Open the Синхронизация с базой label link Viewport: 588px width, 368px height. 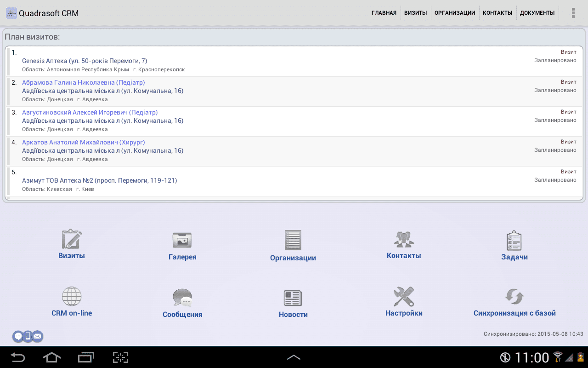pos(514,313)
